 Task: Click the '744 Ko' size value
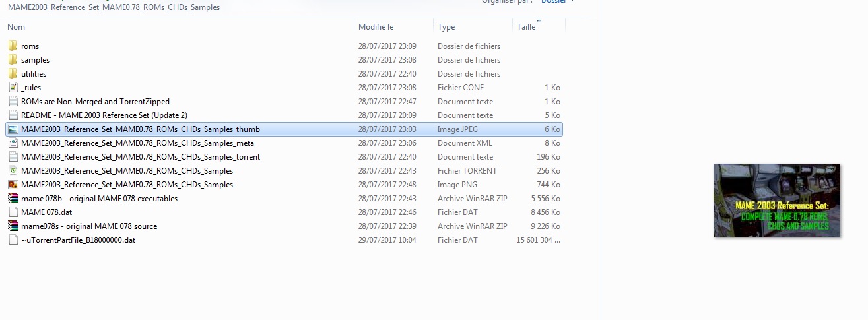click(549, 185)
